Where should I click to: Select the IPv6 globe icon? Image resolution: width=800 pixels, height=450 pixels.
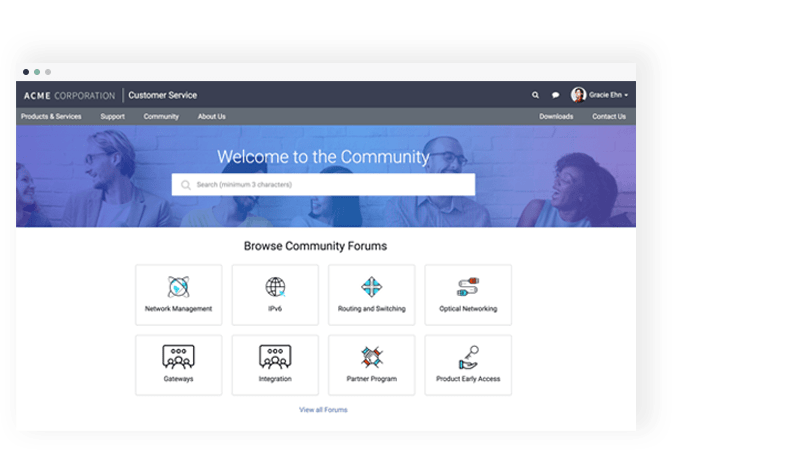[275, 287]
